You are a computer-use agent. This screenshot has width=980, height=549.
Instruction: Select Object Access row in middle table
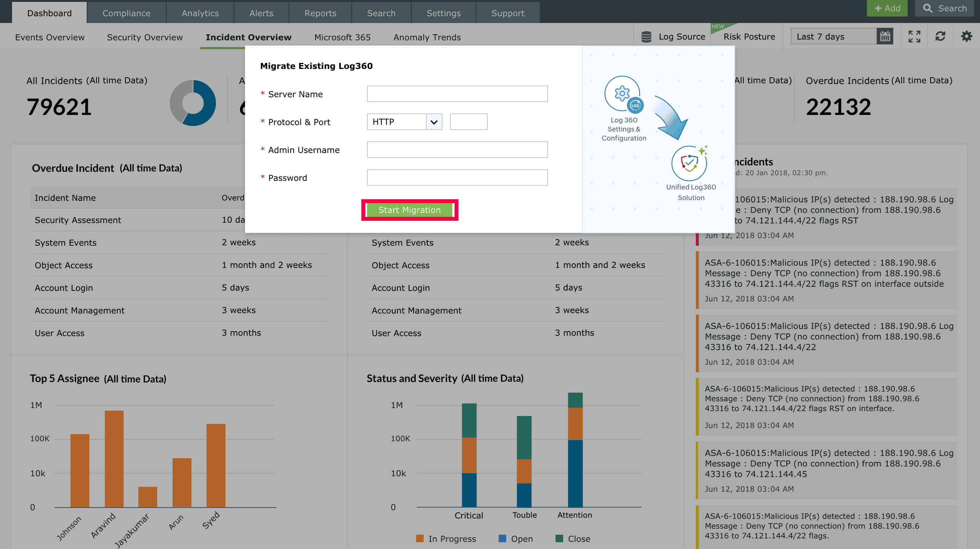[x=516, y=265]
